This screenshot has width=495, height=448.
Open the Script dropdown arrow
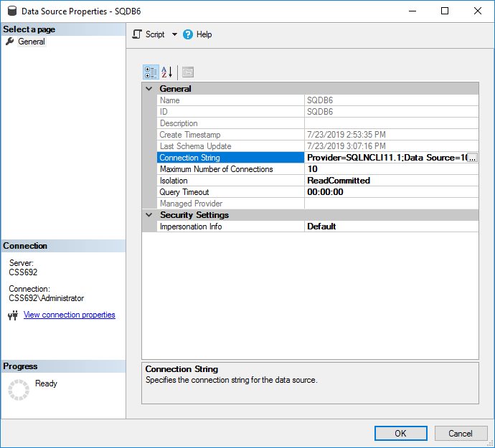click(x=174, y=34)
